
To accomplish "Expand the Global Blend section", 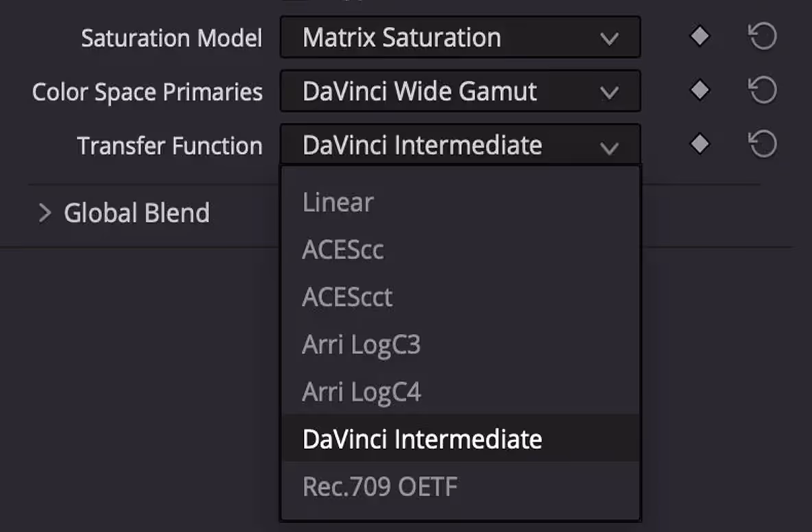I will point(45,213).
